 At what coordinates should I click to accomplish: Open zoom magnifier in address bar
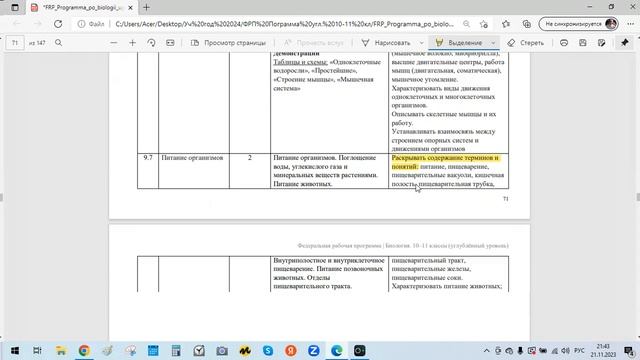466,24
